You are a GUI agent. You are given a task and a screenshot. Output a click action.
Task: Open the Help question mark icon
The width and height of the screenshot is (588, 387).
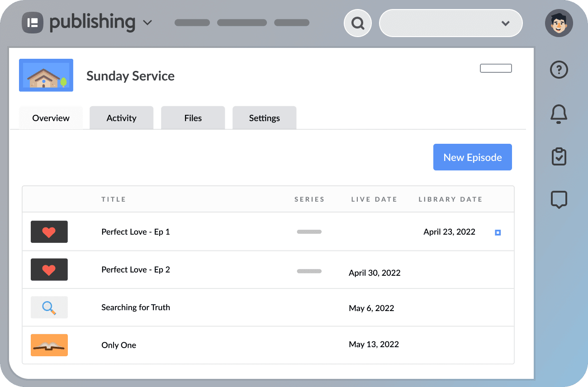[x=559, y=70]
